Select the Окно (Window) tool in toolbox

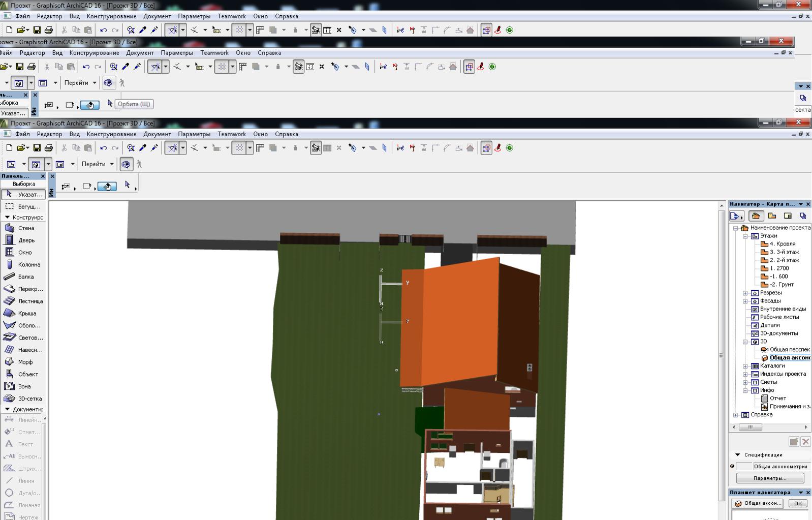(23, 253)
